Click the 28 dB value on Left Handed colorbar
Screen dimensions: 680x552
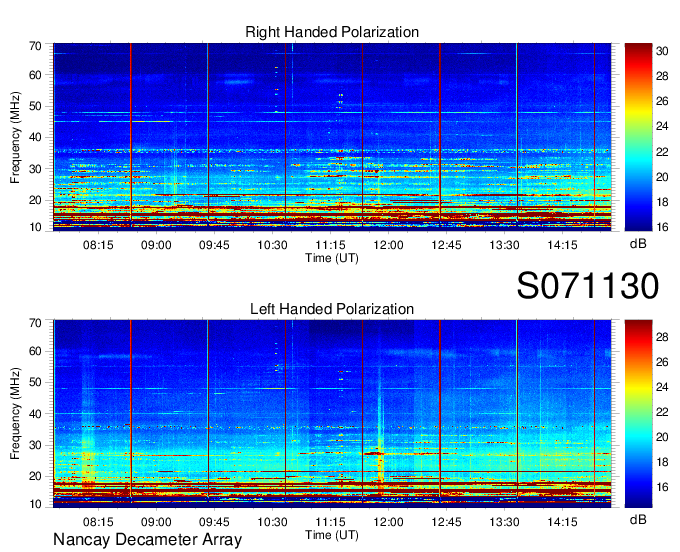coord(662,337)
